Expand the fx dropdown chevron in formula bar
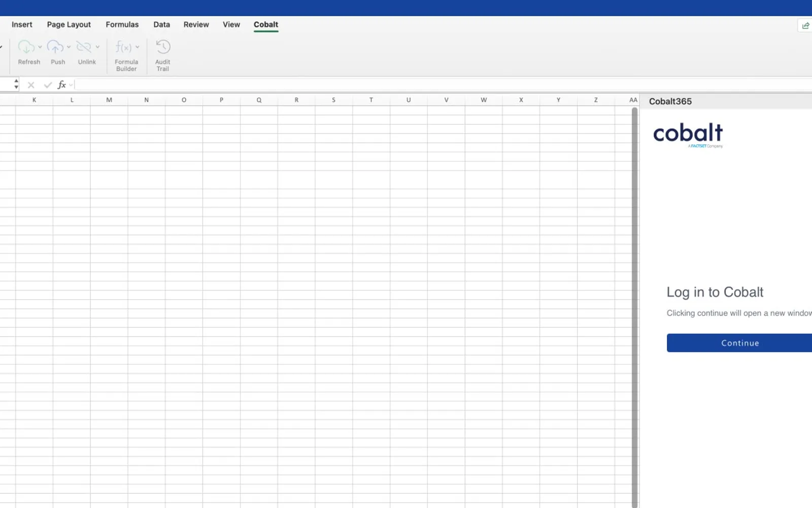This screenshot has height=508, width=812. tap(71, 85)
